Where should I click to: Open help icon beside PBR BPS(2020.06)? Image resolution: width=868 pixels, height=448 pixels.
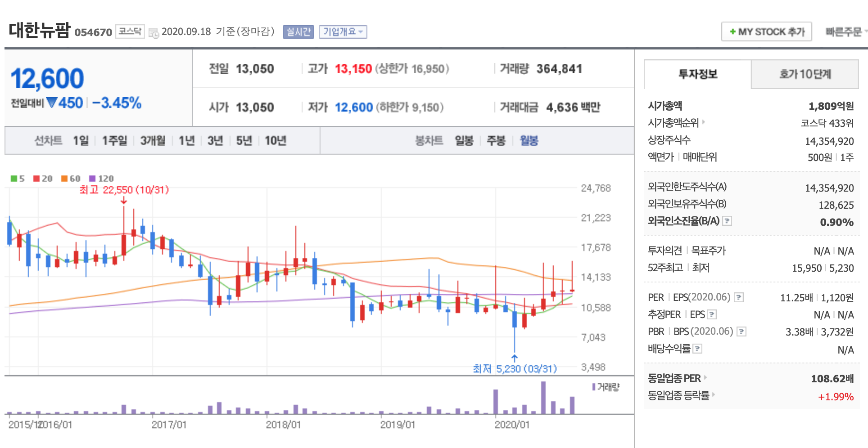741,332
